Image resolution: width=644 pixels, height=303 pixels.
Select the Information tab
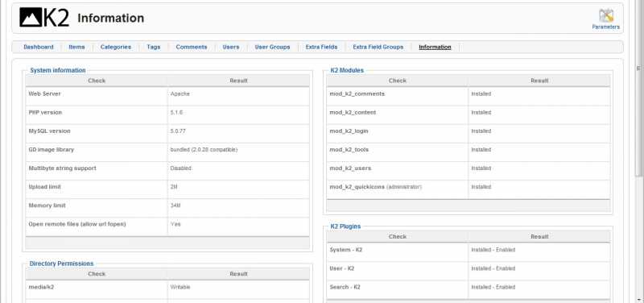tap(435, 47)
